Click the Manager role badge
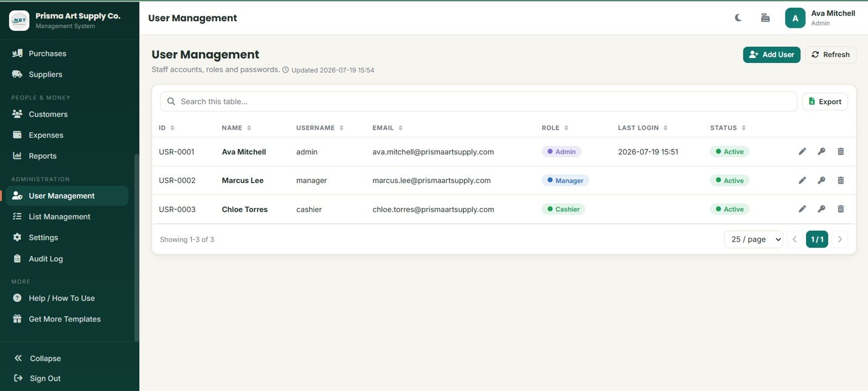This screenshot has width=868, height=391. click(565, 180)
